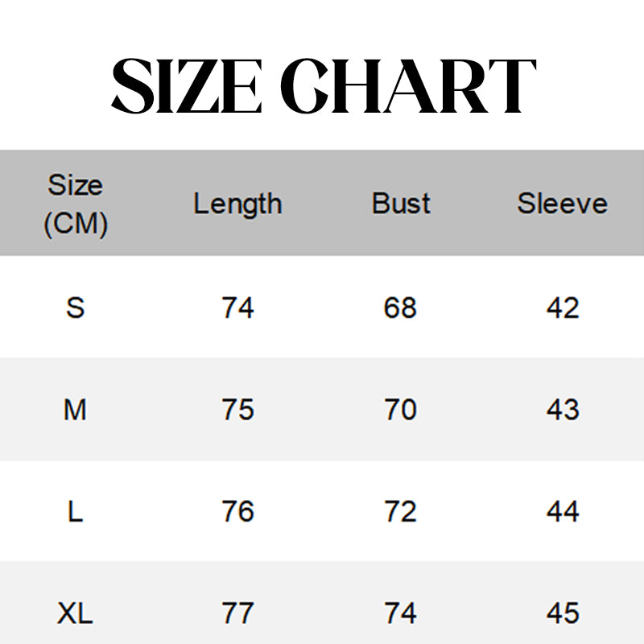The width and height of the screenshot is (644, 644).
Task: Click length value 75 for size M
Action: [237, 410]
